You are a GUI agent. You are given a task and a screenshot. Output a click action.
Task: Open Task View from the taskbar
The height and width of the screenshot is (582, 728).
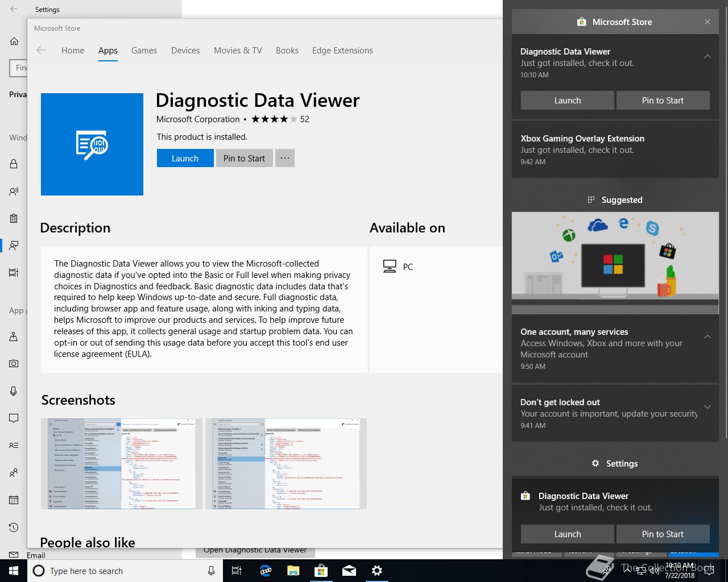pos(237,571)
